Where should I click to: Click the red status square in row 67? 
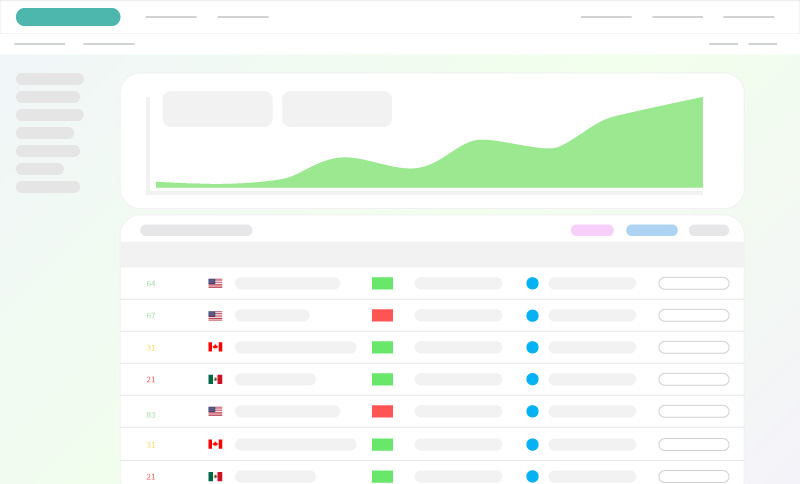click(x=382, y=315)
